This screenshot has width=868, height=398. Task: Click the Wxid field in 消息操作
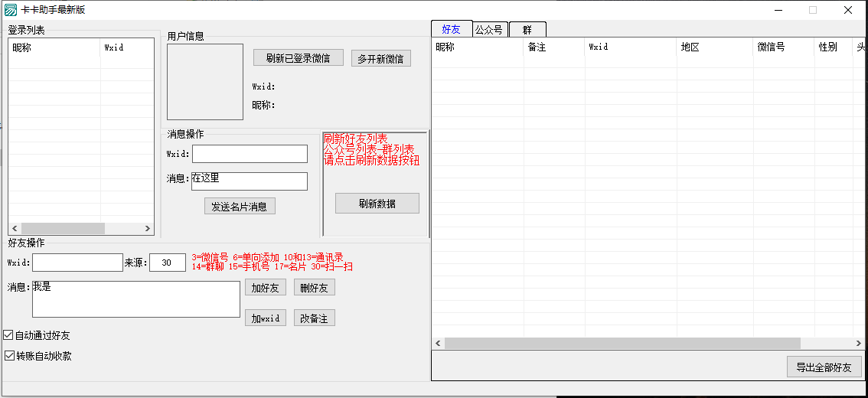pyautogui.click(x=250, y=154)
